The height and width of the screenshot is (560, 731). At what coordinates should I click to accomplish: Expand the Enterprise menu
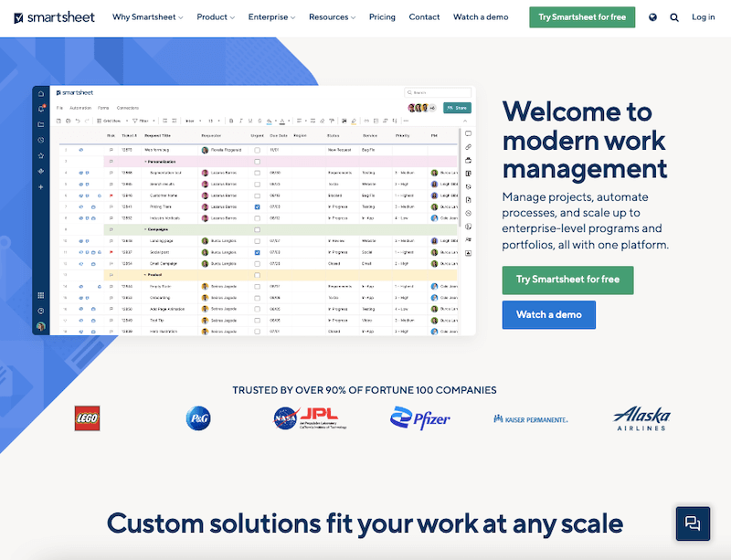271,17
